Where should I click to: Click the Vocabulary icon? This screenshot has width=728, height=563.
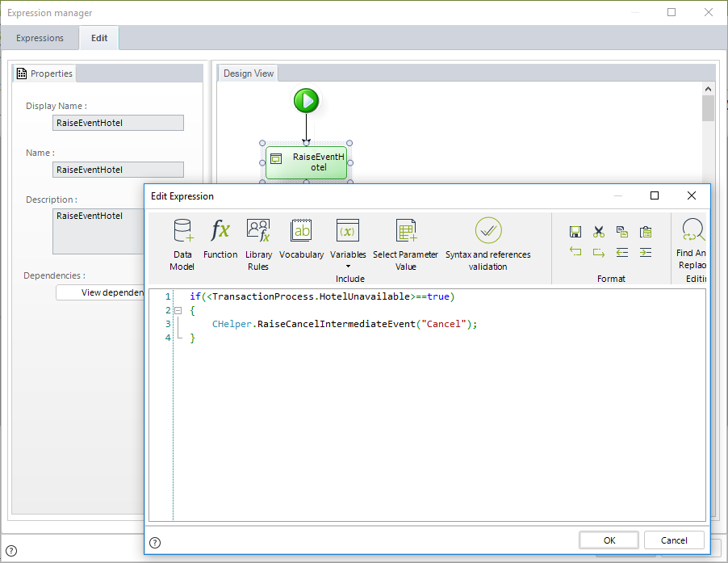click(x=301, y=233)
